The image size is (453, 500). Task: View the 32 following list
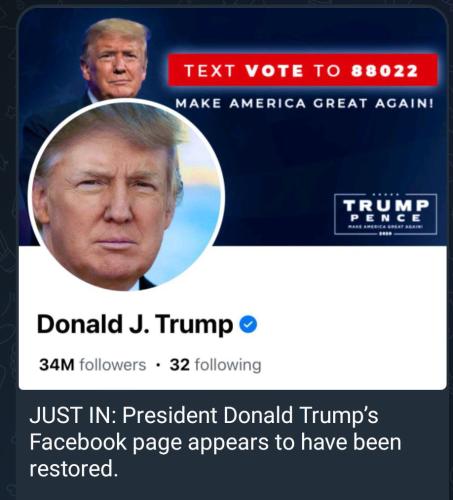(215, 365)
